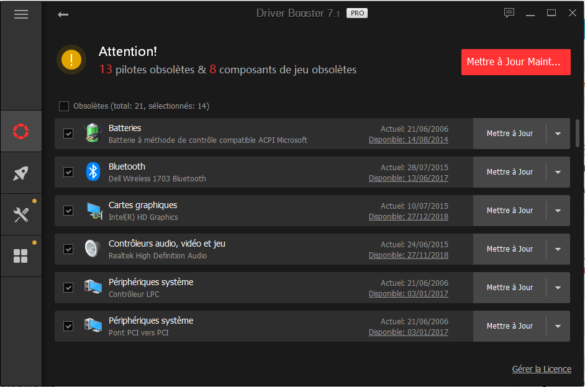Click the Batteries device icon
This screenshot has height=387, width=585.
[x=93, y=133]
